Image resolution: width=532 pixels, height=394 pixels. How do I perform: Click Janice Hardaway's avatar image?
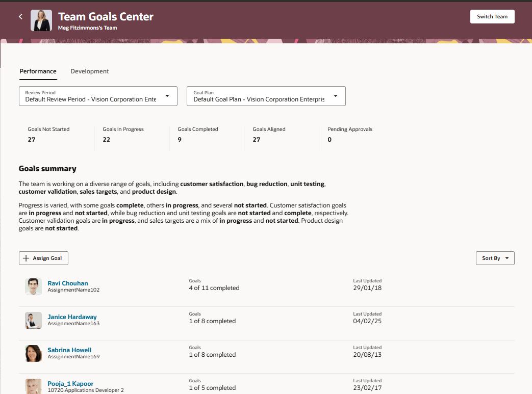coord(33,320)
